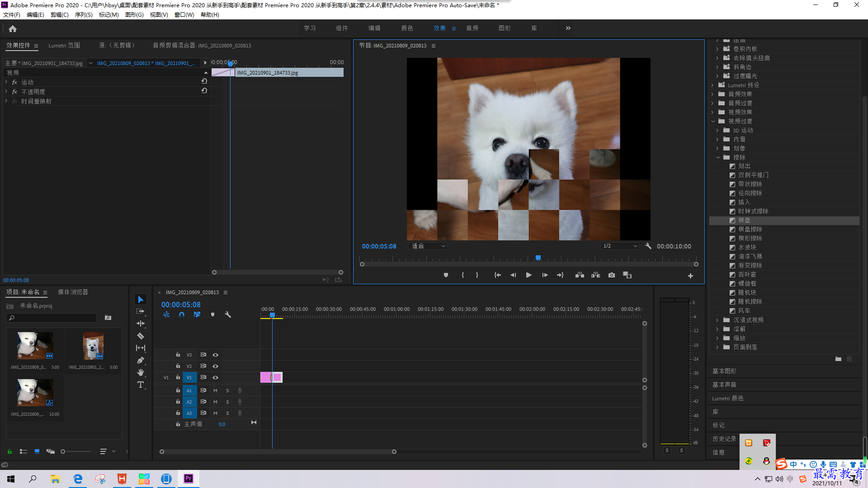The width and height of the screenshot is (868, 488).
Task: Go to In point
Action: click(497, 275)
